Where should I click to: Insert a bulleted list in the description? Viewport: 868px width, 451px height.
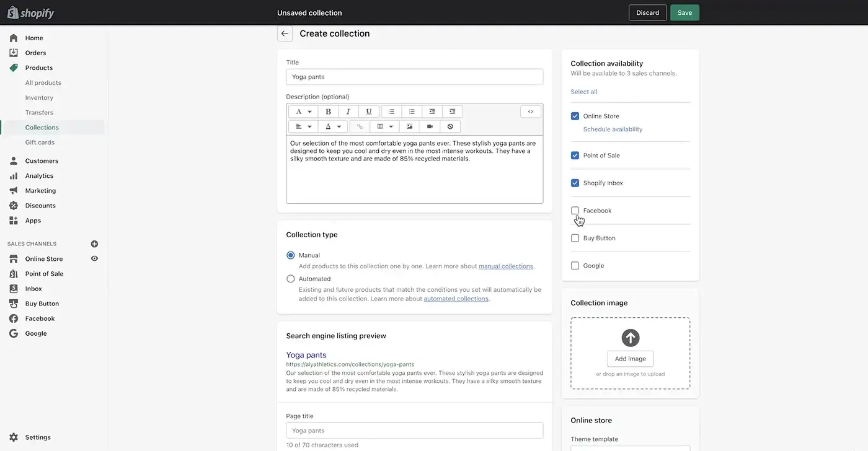pos(390,111)
